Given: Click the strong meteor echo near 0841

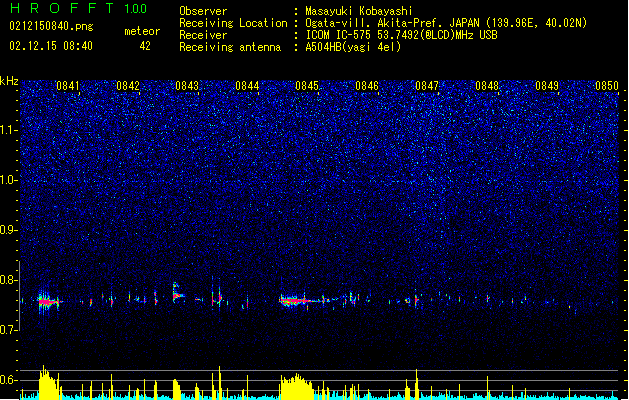Looking at the screenshot, I should pyautogui.click(x=48, y=301).
